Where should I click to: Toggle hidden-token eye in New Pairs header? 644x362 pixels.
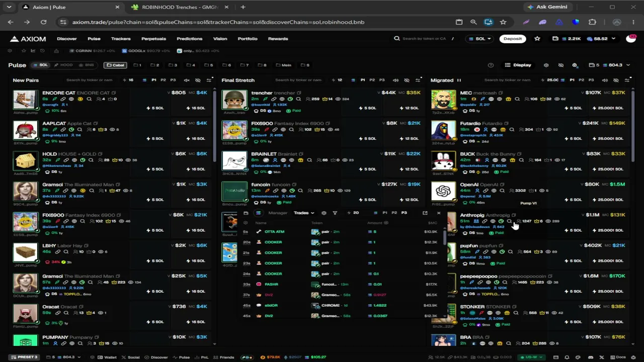click(x=198, y=80)
